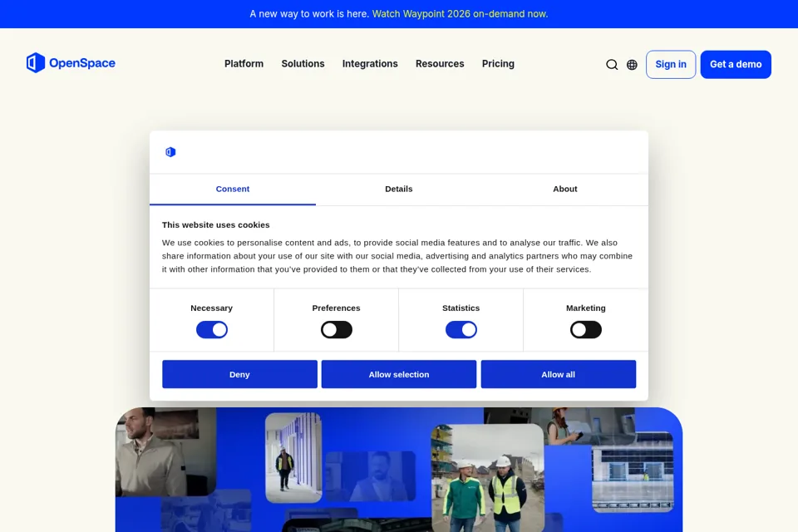Click the Allow all button
Screen dimensions: 798x532
[559, 374]
